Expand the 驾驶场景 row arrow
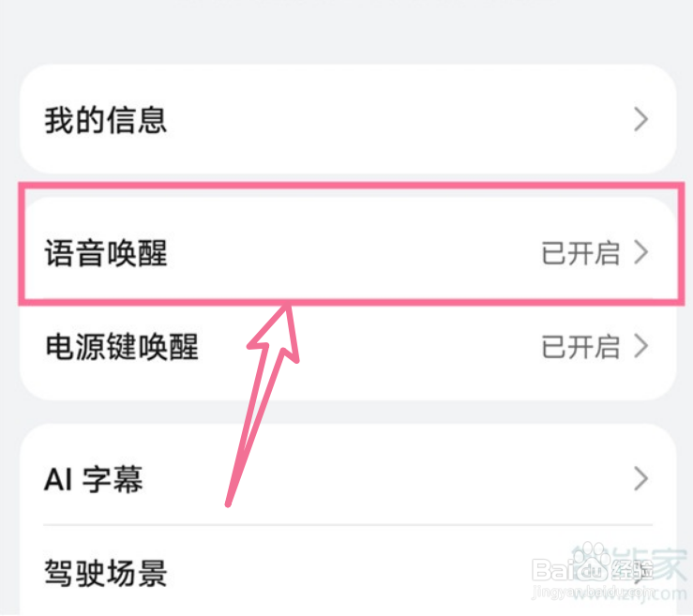The image size is (693, 616). pos(640,573)
